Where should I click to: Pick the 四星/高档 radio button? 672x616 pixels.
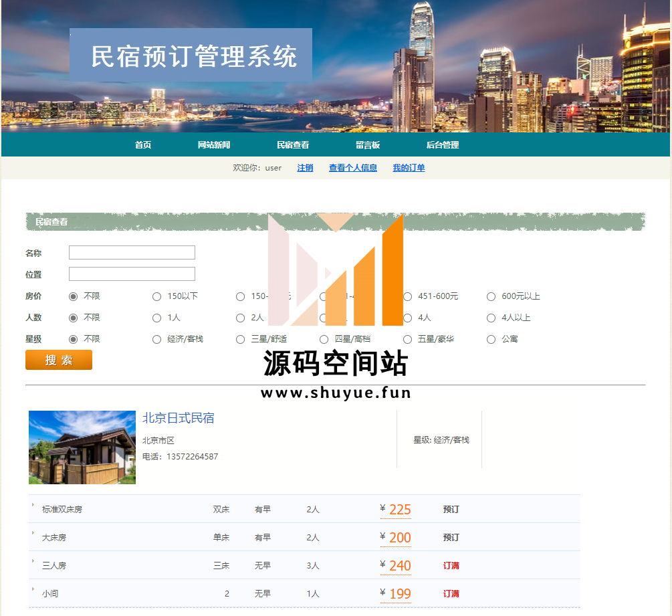click(x=324, y=340)
